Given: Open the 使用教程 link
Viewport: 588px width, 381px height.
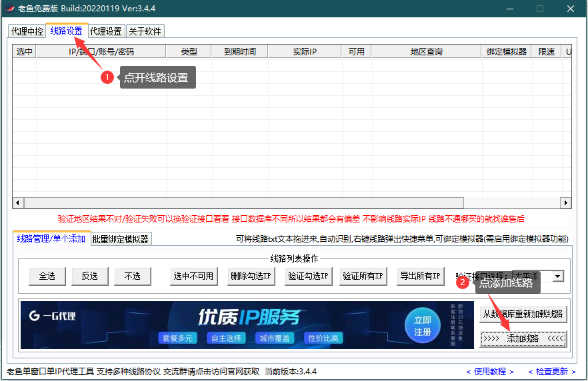Looking at the screenshot, I should pos(489,371).
